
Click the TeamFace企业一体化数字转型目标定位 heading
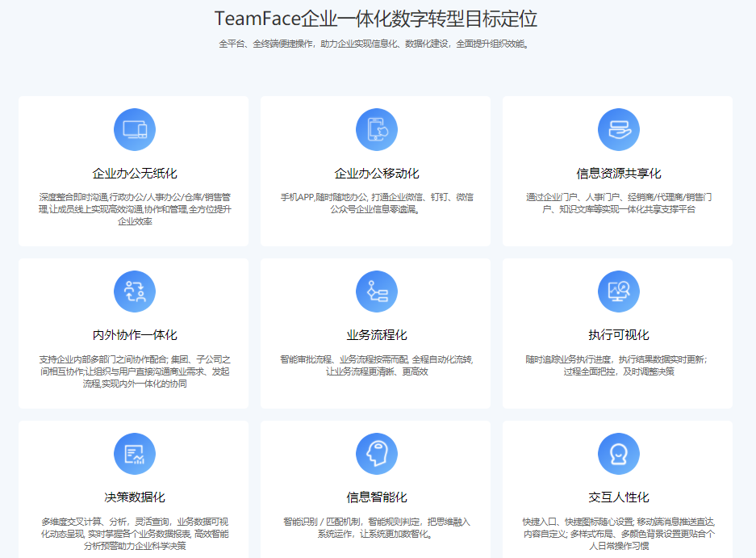[376, 19]
